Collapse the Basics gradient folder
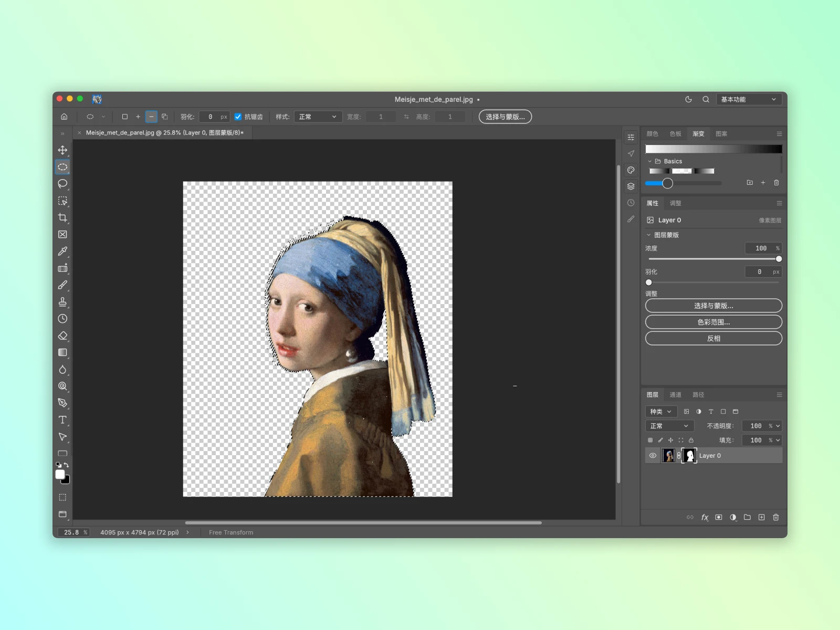Screen dimensions: 840x630 649,161
